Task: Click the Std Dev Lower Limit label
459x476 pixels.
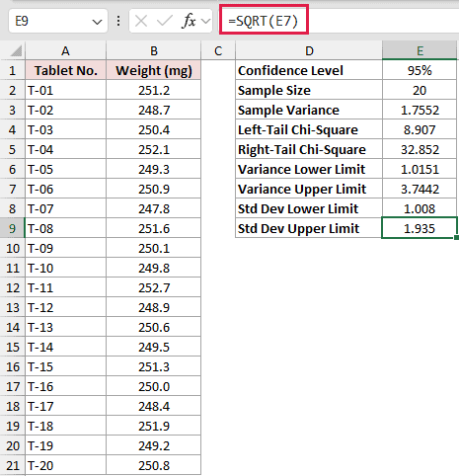Action: (309, 208)
